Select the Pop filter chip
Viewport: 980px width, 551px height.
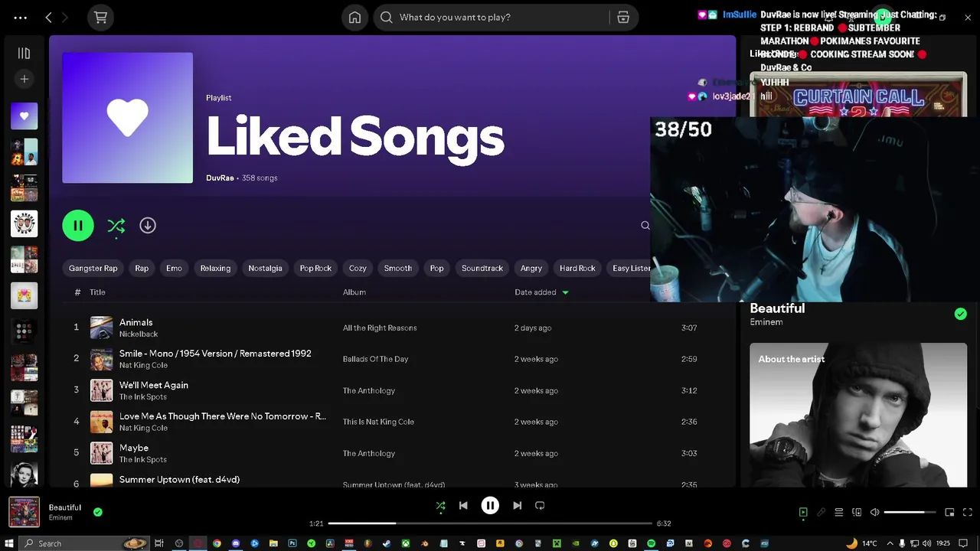(436, 269)
